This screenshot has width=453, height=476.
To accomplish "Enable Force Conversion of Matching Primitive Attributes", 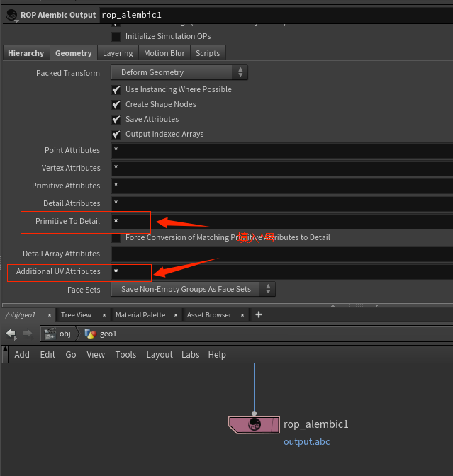I will pos(116,238).
